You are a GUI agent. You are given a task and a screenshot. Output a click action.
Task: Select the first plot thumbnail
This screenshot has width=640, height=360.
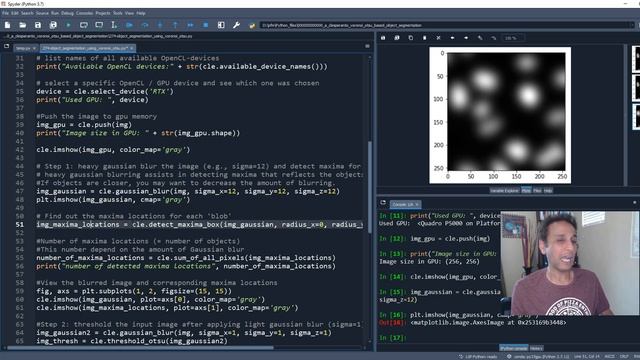(636, 58)
